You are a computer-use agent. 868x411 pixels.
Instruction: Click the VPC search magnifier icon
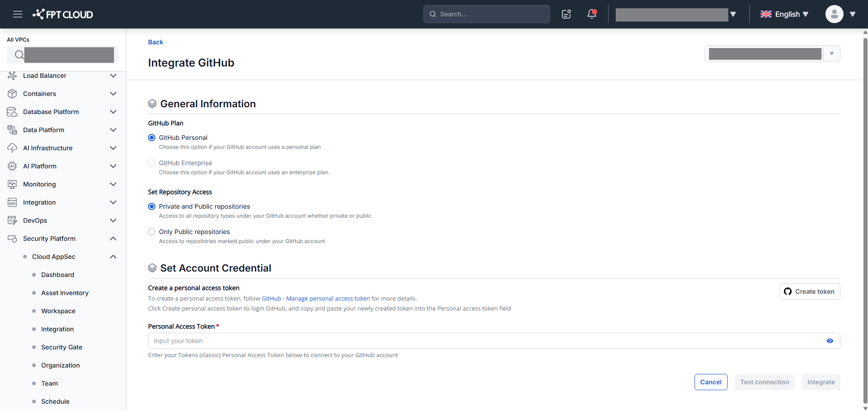19,55
